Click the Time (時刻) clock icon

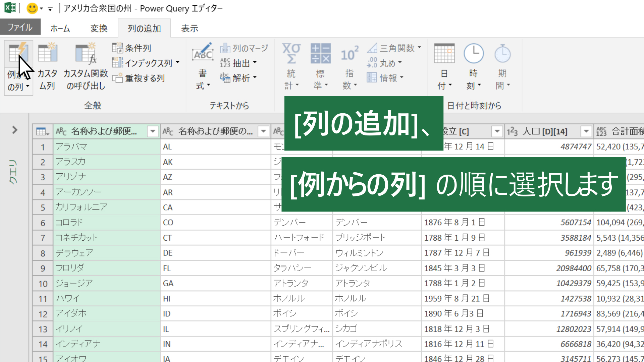pos(473,54)
